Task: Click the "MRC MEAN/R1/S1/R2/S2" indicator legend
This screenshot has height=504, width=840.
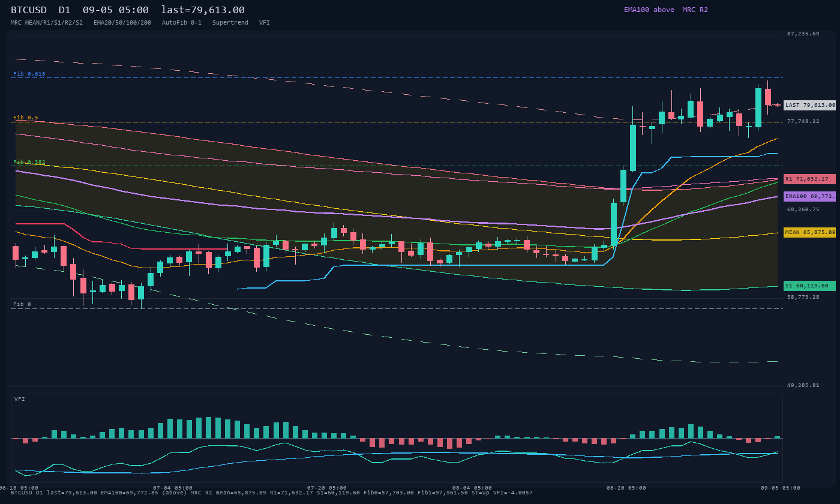Action: pos(47,23)
